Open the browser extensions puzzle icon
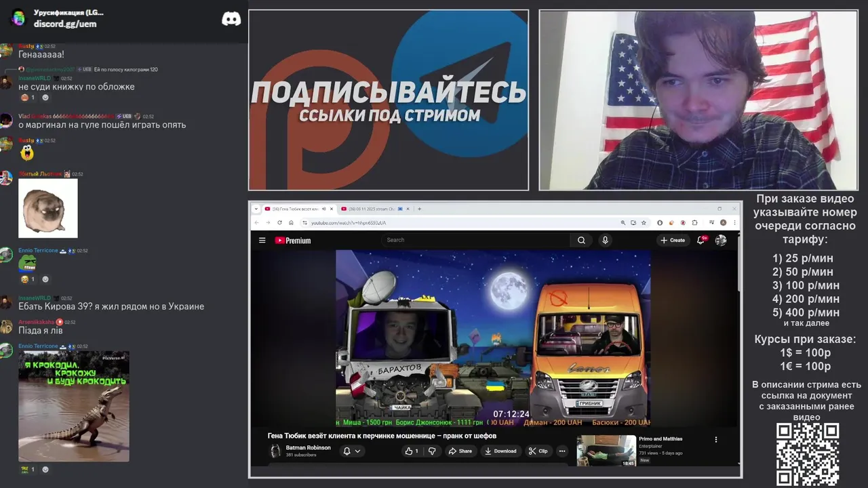The image size is (868, 488). (694, 222)
